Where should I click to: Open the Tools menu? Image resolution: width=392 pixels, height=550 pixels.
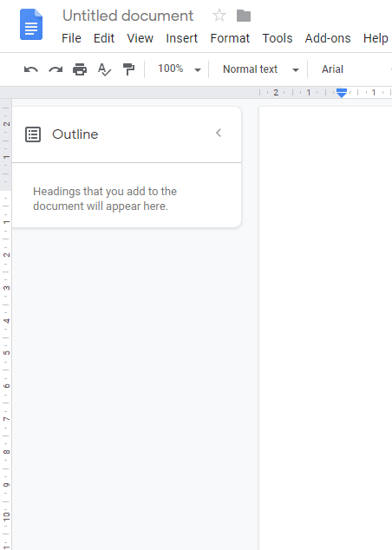point(277,38)
